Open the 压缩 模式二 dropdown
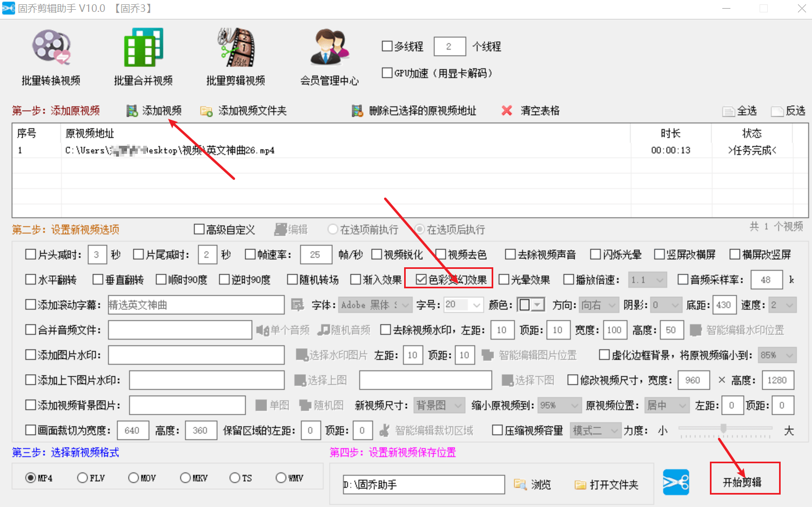The image size is (812, 507). pos(595,430)
